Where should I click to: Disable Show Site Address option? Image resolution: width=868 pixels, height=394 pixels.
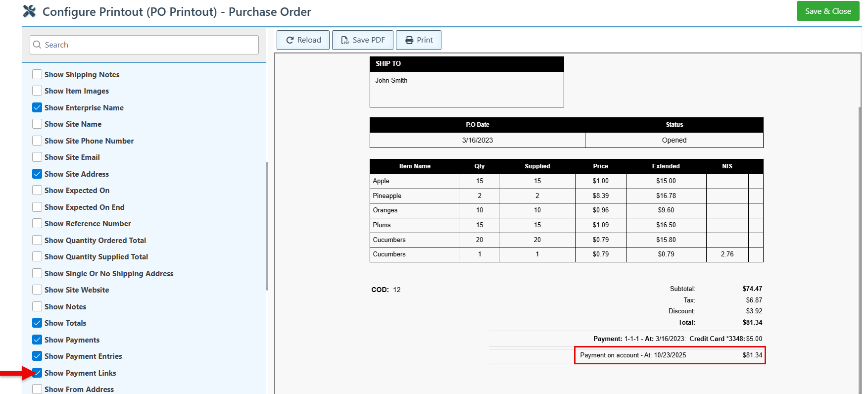[x=37, y=174]
